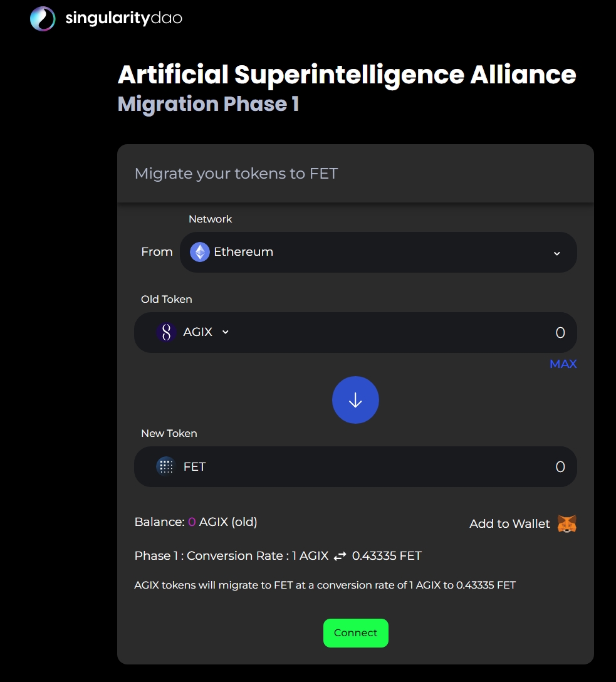This screenshot has height=682, width=616.
Task: Click the Add to Wallet text
Action: [x=509, y=523]
